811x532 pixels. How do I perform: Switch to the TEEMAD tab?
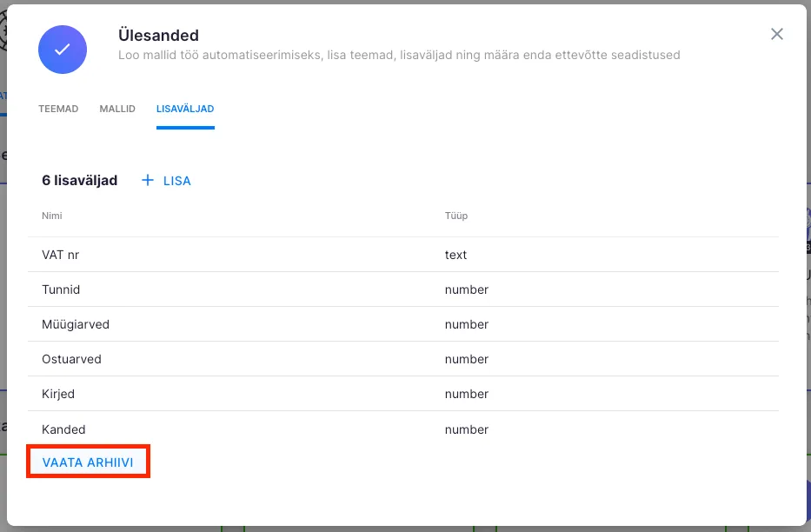[x=58, y=109]
